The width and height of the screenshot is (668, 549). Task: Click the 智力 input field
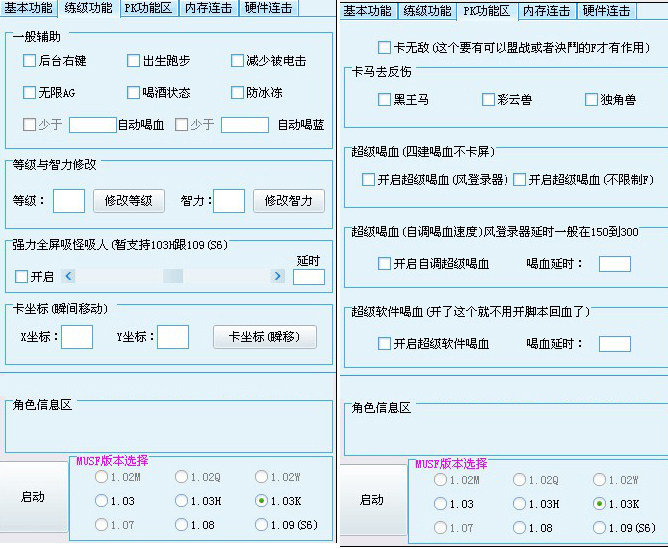[x=229, y=201]
